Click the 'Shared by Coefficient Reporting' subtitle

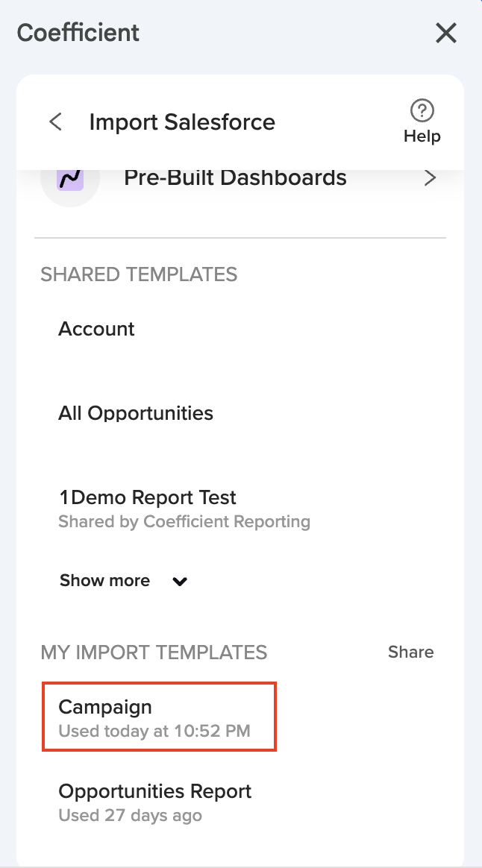click(x=184, y=521)
